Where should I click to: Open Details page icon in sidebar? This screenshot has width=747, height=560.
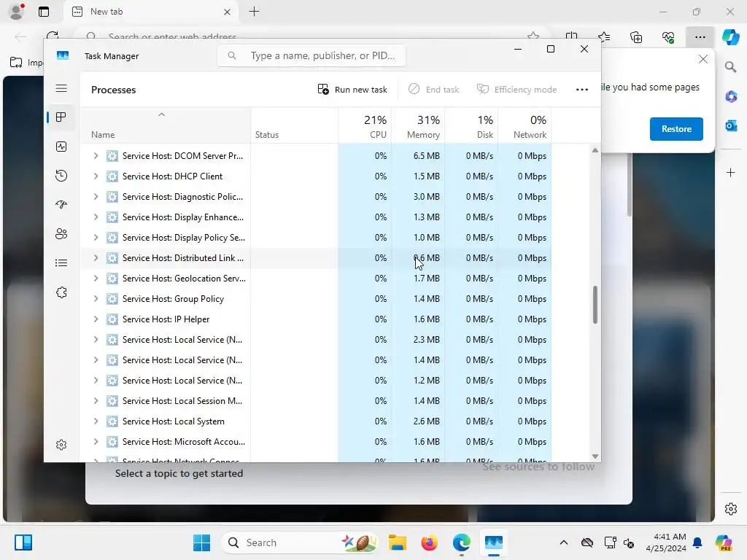point(61,262)
